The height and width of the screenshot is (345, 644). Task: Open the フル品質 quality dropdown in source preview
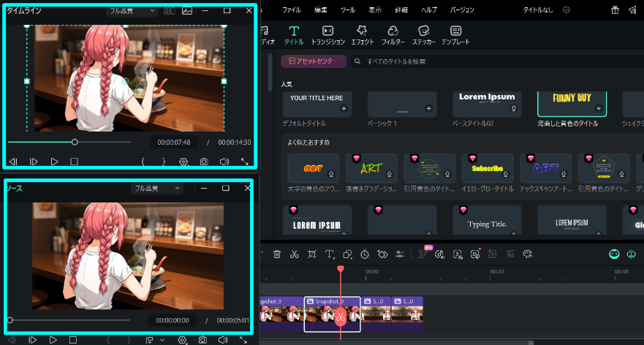(x=156, y=189)
